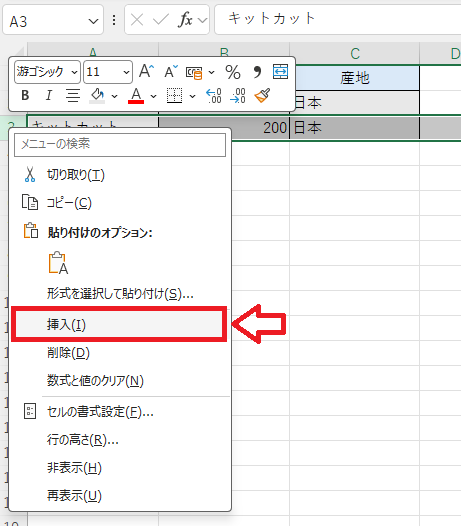Apply the fill color bucket icon
The image size is (461, 526).
97,96
